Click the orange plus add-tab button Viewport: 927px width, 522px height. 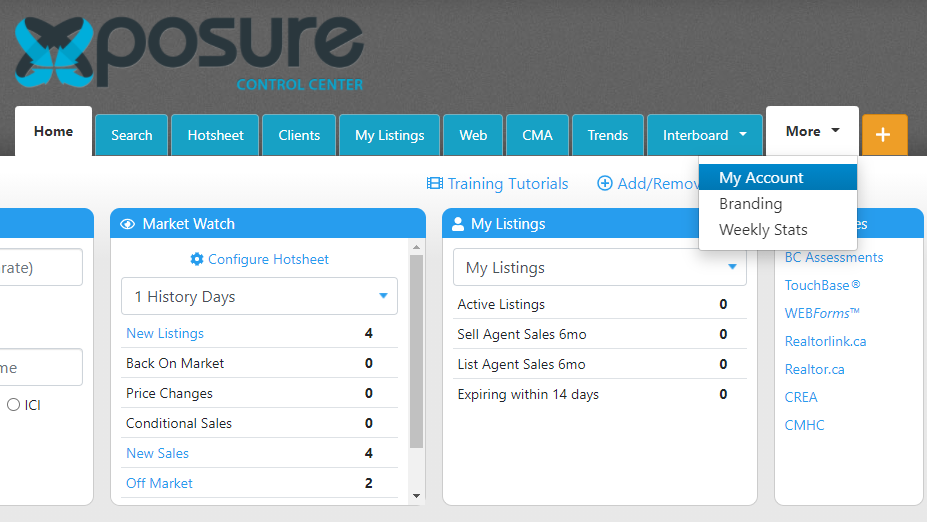[884, 135]
